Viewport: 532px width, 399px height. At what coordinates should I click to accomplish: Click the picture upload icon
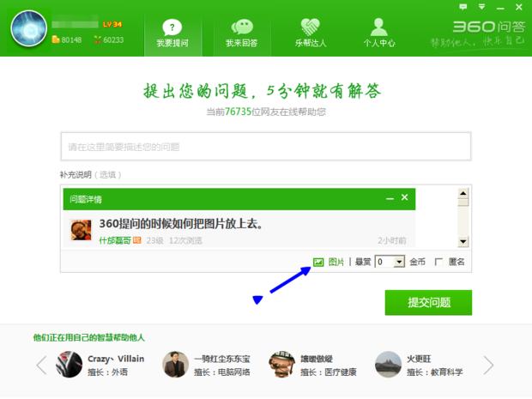(318, 262)
